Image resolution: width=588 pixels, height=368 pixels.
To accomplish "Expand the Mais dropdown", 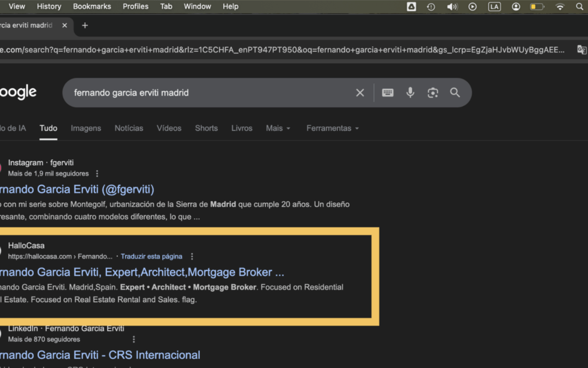I will pos(278,129).
